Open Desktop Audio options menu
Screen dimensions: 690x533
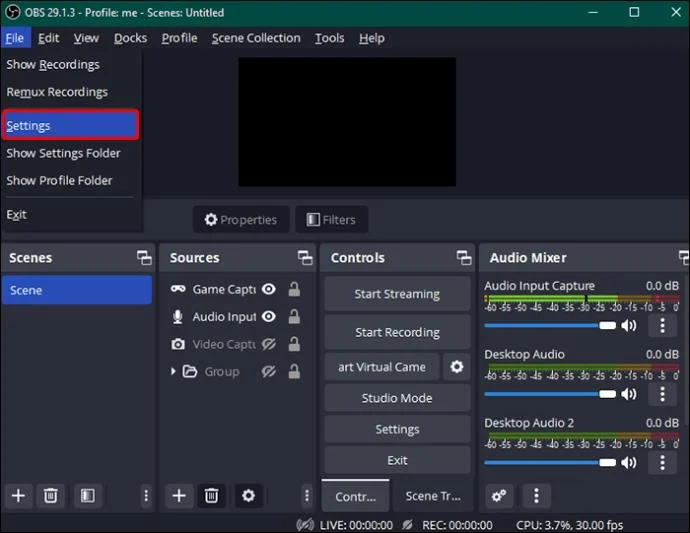pos(662,394)
